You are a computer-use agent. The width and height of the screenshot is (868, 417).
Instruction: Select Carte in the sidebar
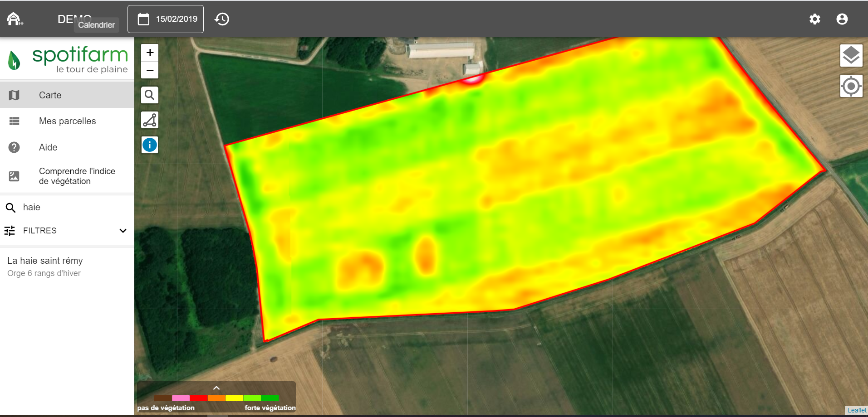67,95
